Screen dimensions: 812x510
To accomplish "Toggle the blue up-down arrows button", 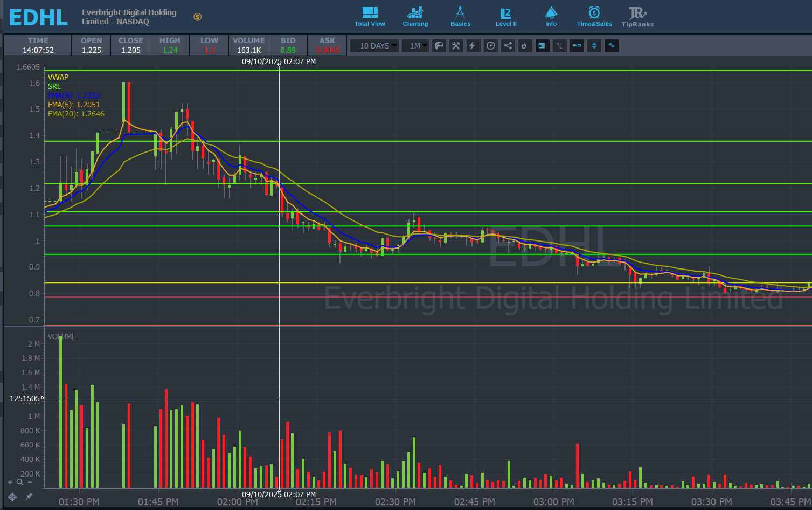I will click(594, 46).
